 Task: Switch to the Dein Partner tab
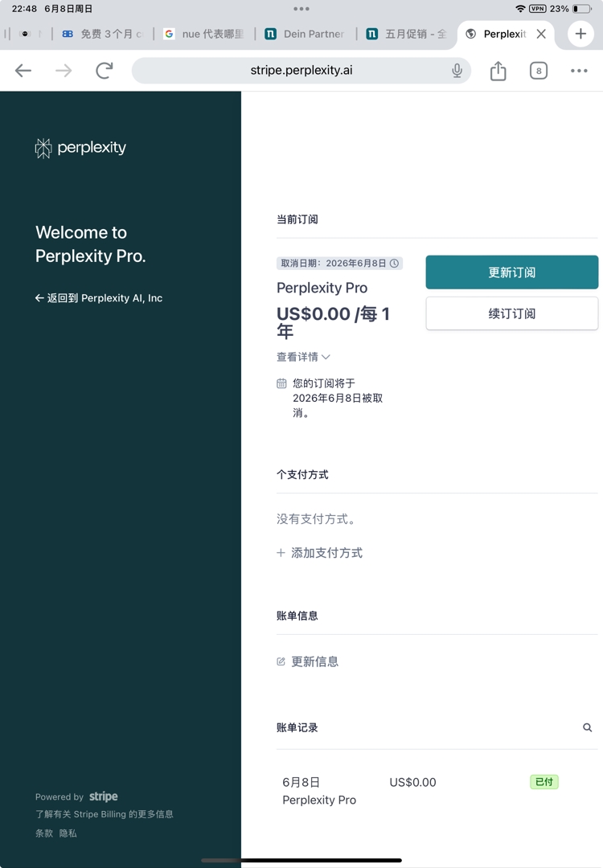(x=305, y=34)
